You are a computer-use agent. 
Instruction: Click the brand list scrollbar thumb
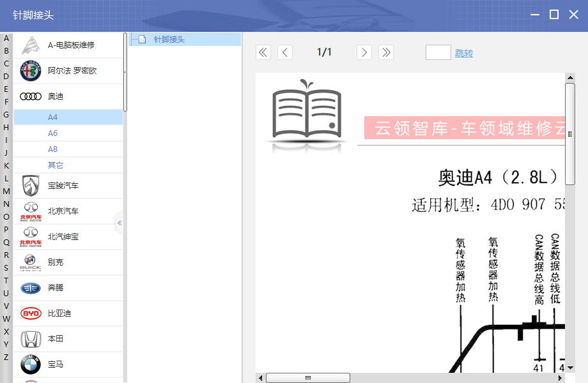click(x=125, y=72)
